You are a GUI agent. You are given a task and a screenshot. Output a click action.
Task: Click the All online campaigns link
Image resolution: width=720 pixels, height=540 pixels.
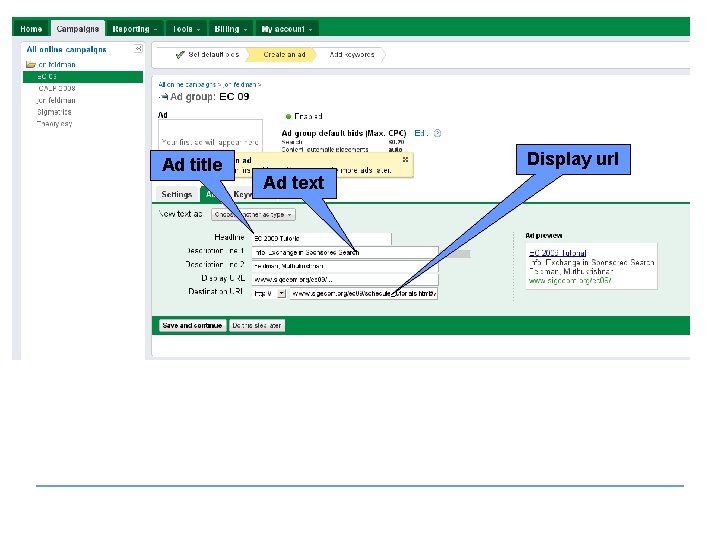click(x=66, y=50)
